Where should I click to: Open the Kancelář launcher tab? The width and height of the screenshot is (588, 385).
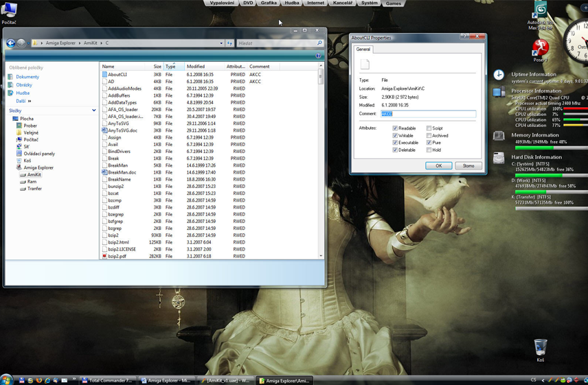pyautogui.click(x=342, y=3)
